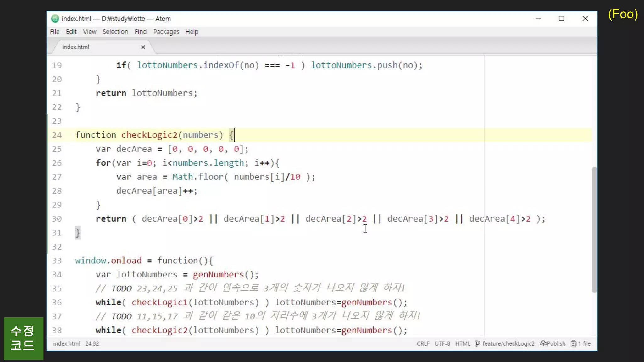Viewport: 644px width, 362px height.
Task: Open the File menu
Action: (x=54, y=32)
